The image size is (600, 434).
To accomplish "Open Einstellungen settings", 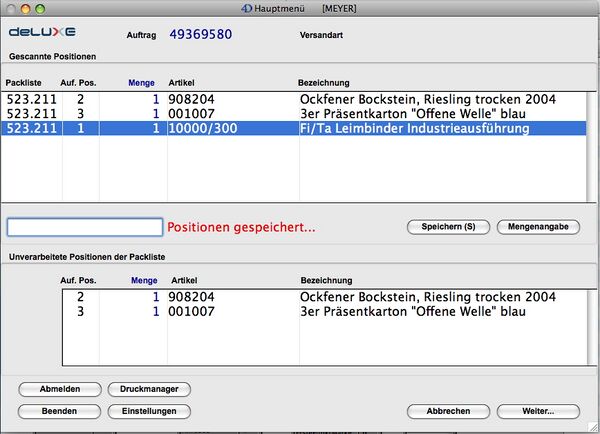I will [x=148, y=411].
